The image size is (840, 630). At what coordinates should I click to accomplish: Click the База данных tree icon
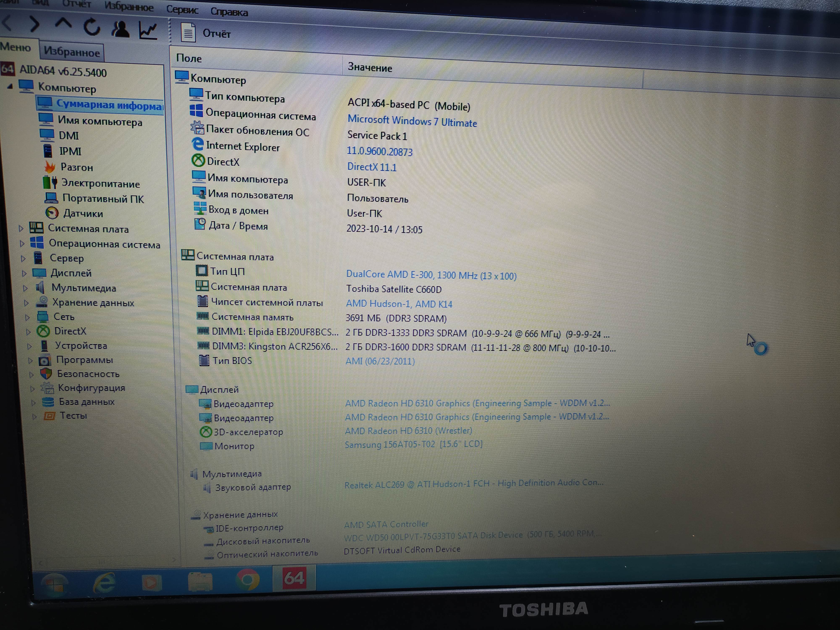pos(48,402)
